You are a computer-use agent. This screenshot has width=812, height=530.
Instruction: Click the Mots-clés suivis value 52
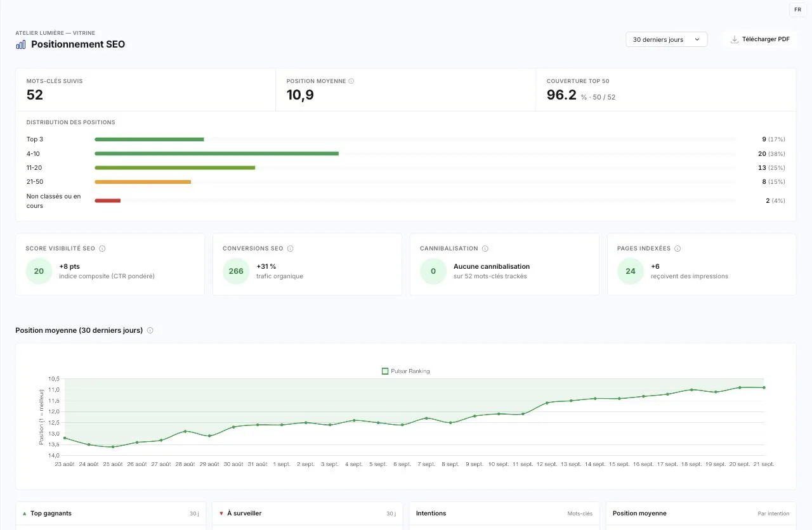coord(35,95)
